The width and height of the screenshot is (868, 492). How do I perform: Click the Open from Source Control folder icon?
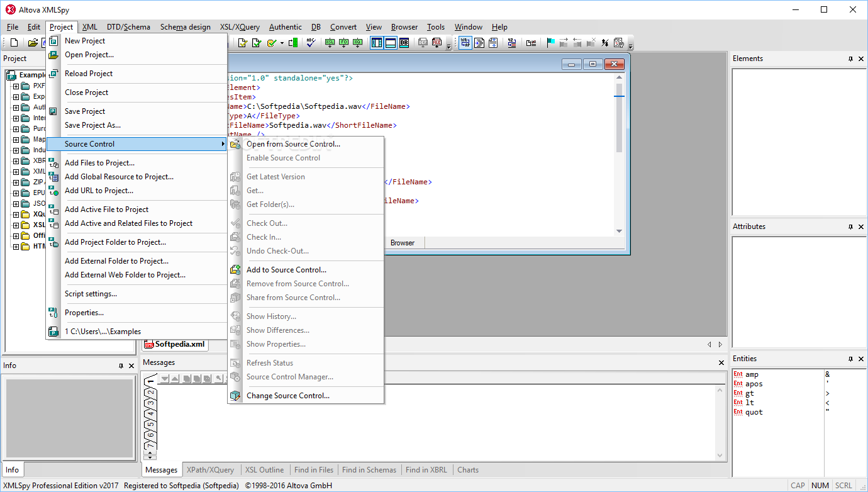236,144
